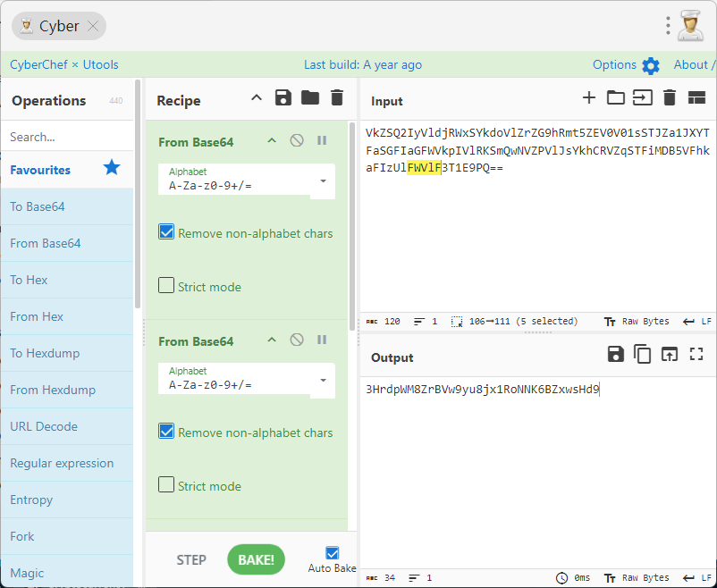The image size is (717, 588).
Task: Select the From Hex operation
Action: [x=67, y=316]
